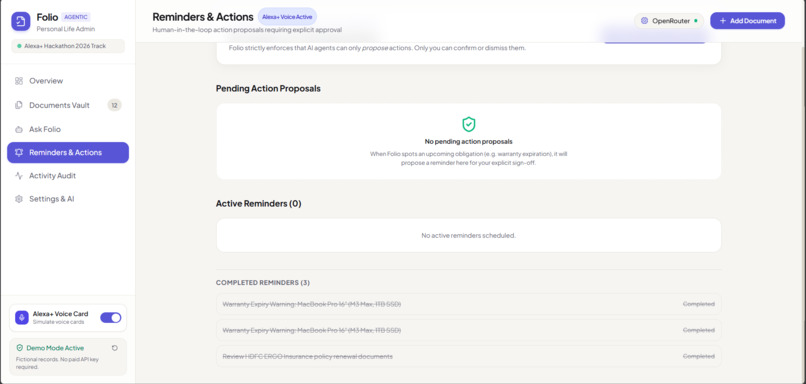Click the Ask Folio bot icon
Screen dimensions: 806x384
(19, 129)
